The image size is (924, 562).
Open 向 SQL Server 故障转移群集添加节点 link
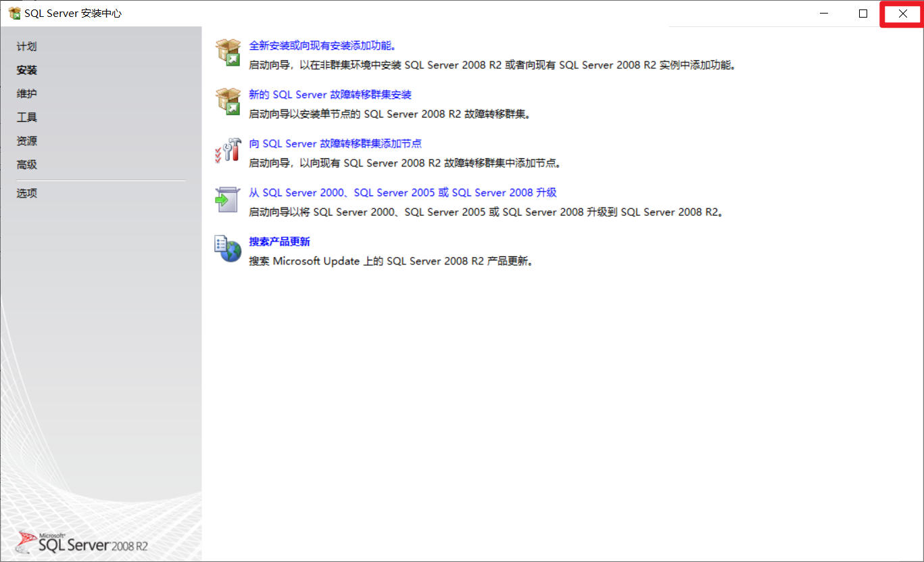pos(335,143)
